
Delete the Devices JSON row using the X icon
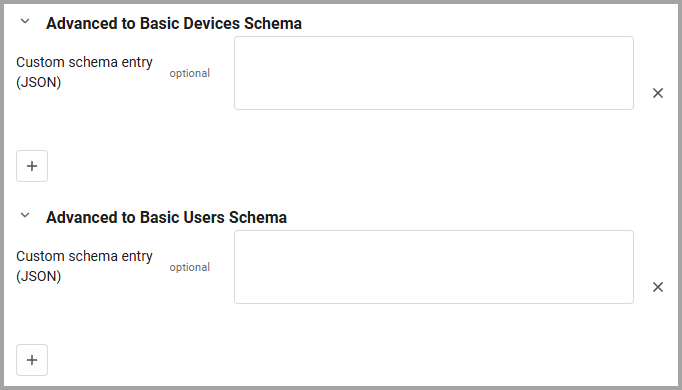(x=658, y=93)
